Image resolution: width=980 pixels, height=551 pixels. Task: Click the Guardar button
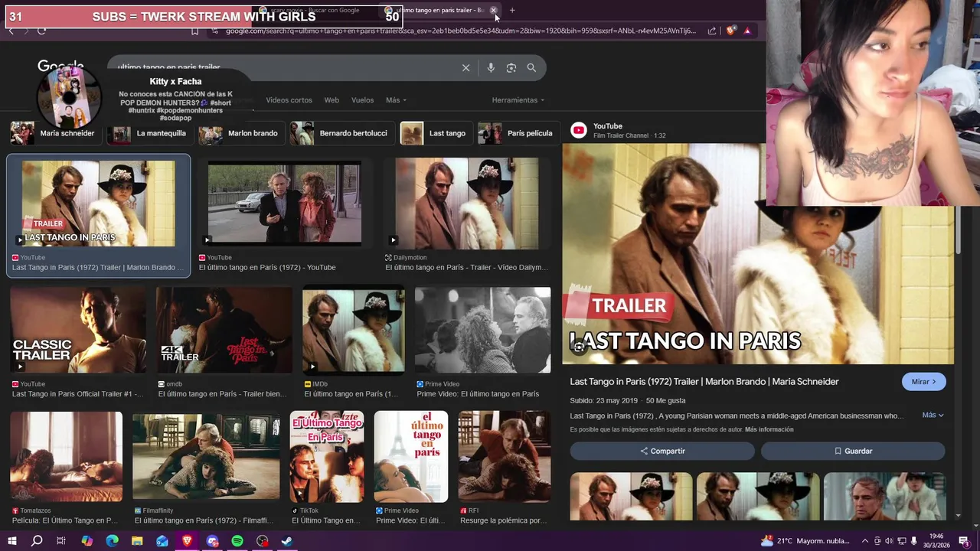pyautogui.click(x=853, y=451)
